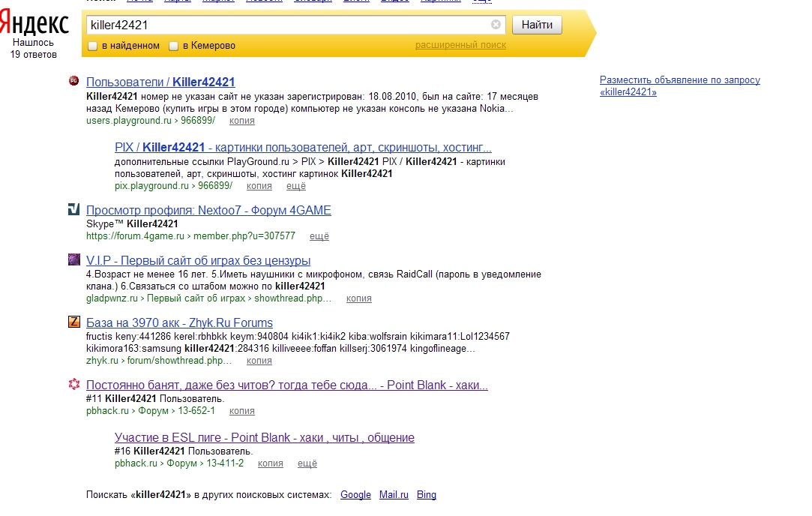Click the Yandex logo
The image size is (812, 516).
click(x=34, y=24)
